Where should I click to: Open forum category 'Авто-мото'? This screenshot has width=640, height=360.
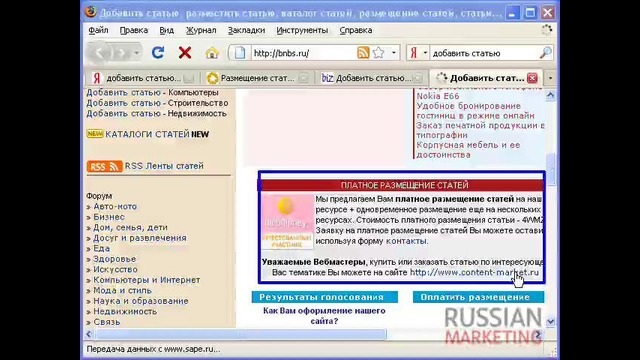tap(115, 207)
